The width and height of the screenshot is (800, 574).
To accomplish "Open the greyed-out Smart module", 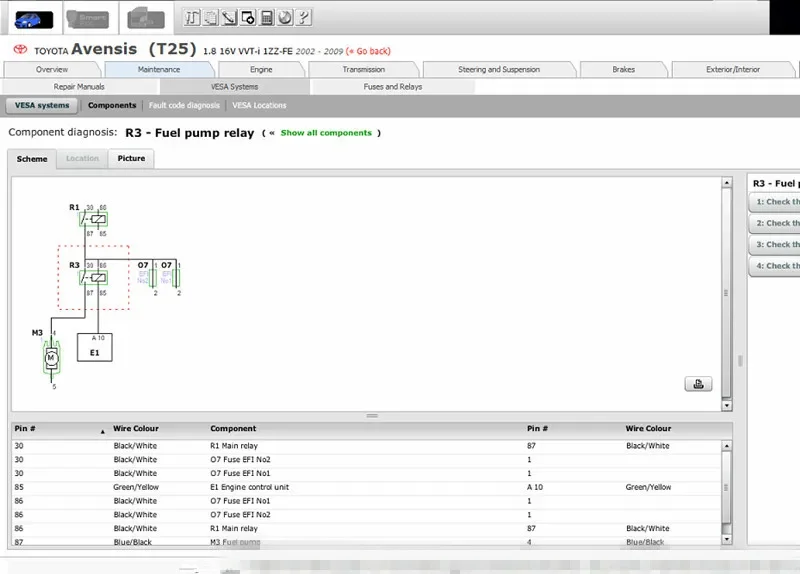I will click(88, 19).
